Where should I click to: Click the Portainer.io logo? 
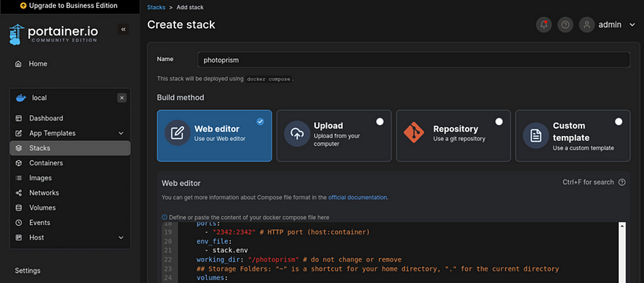point(54,35)
